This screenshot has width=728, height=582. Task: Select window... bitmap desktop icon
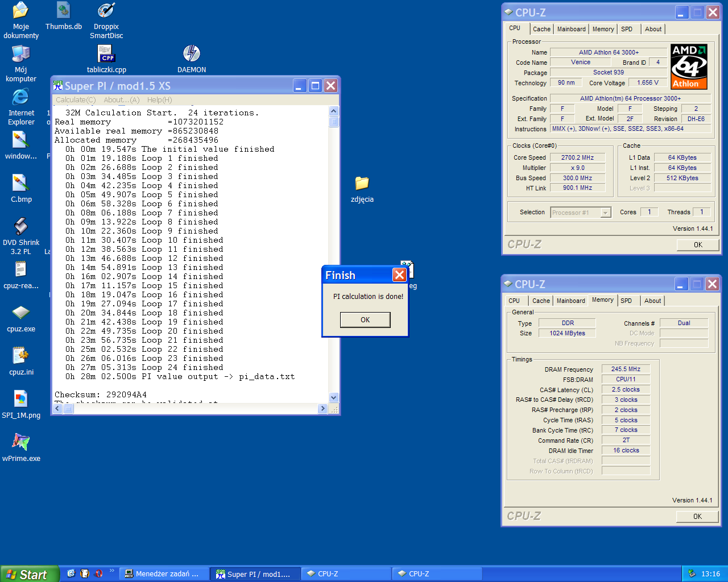[x=21, y=145]
